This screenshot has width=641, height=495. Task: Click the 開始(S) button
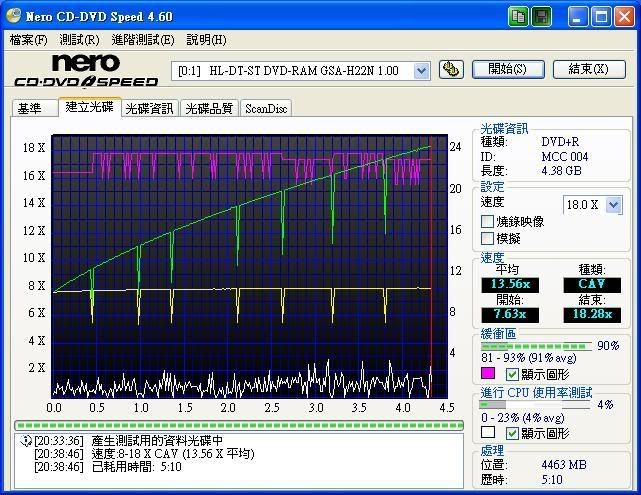[x=508, y=69]
